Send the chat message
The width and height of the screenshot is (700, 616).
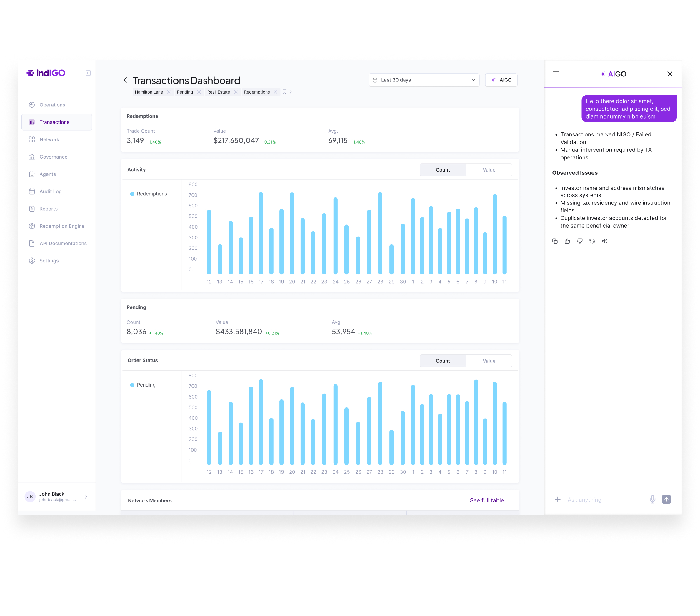[x=666, y=500]
